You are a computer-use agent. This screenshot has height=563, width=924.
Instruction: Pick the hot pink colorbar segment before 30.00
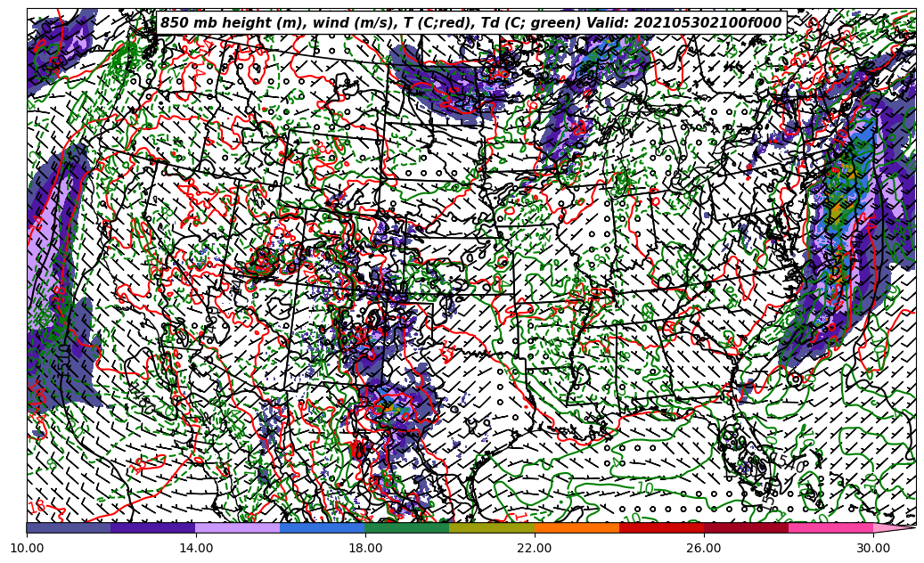pos(830,527)
